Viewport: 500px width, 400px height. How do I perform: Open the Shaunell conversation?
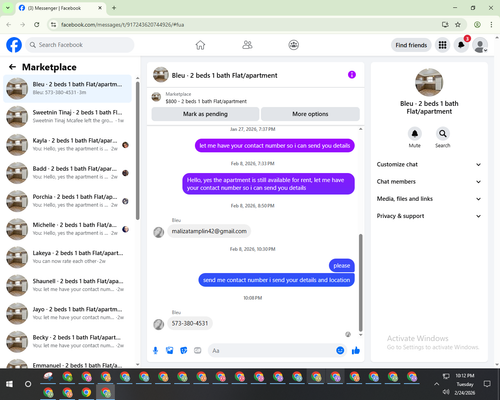pyautogui.click(x=67, y=285)
